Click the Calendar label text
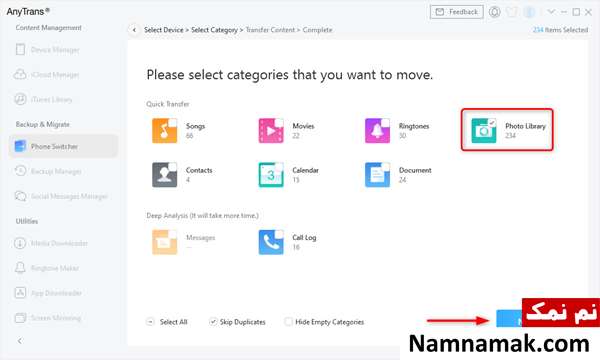 (305, 170)
